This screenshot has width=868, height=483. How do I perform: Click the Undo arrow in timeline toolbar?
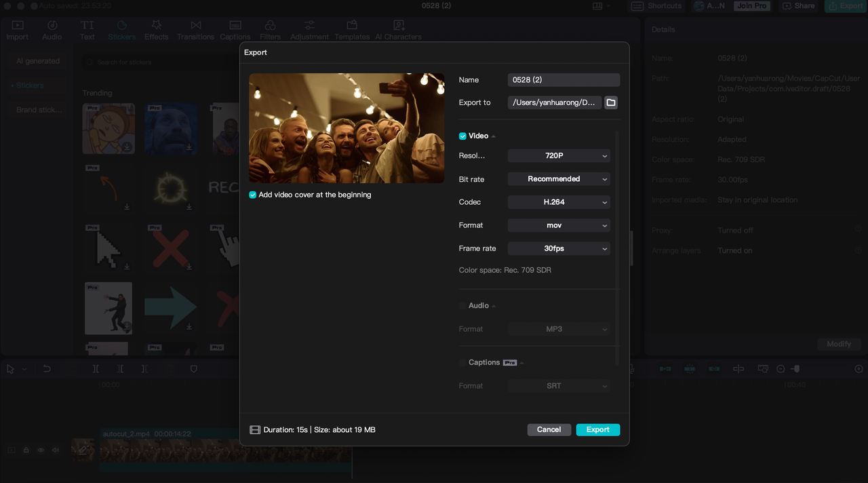pyautogui.click(x=47, y=369)
